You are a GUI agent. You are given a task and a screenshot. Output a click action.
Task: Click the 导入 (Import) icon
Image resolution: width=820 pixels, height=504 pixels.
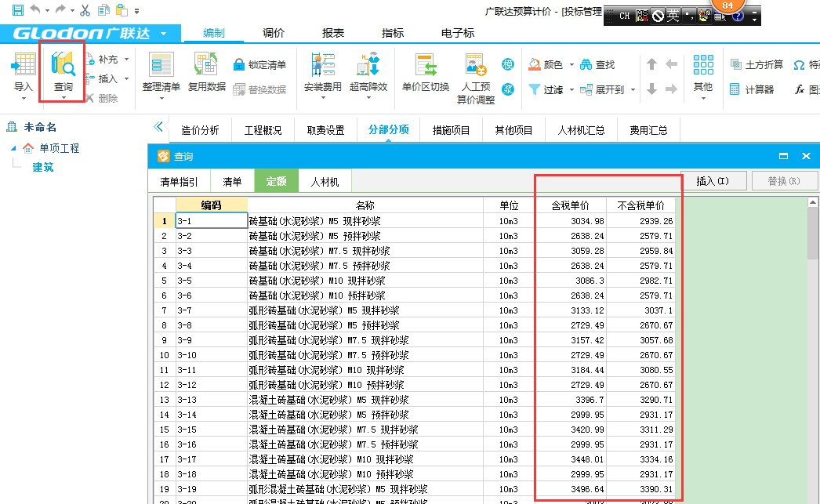[24, 67]
